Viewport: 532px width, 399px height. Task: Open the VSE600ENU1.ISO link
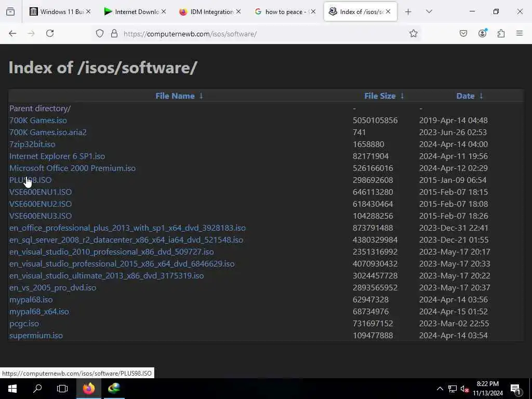click(41, 192)
